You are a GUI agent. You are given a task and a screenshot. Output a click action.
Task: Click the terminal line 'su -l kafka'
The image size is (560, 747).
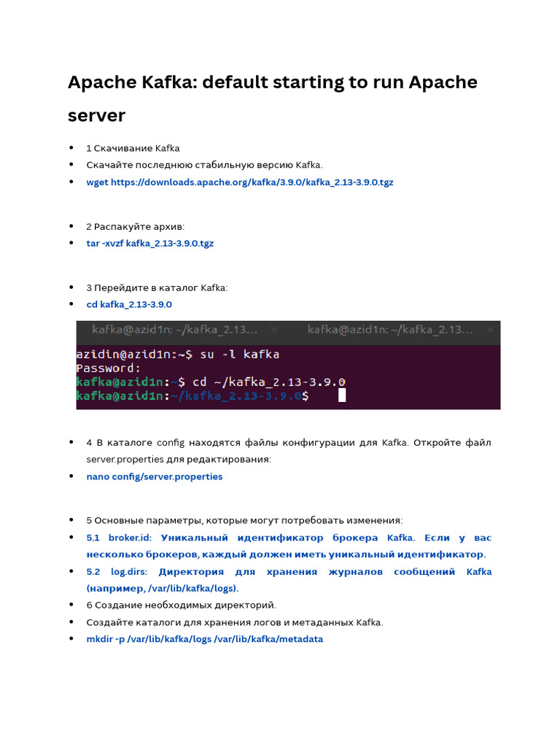click(x=178, y=354)
